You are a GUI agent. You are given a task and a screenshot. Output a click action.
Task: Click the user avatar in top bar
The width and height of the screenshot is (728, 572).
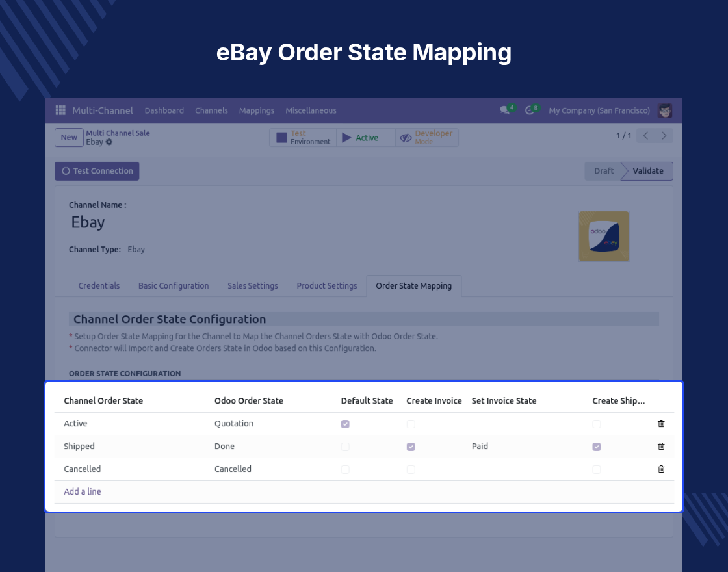pos(665,110)
